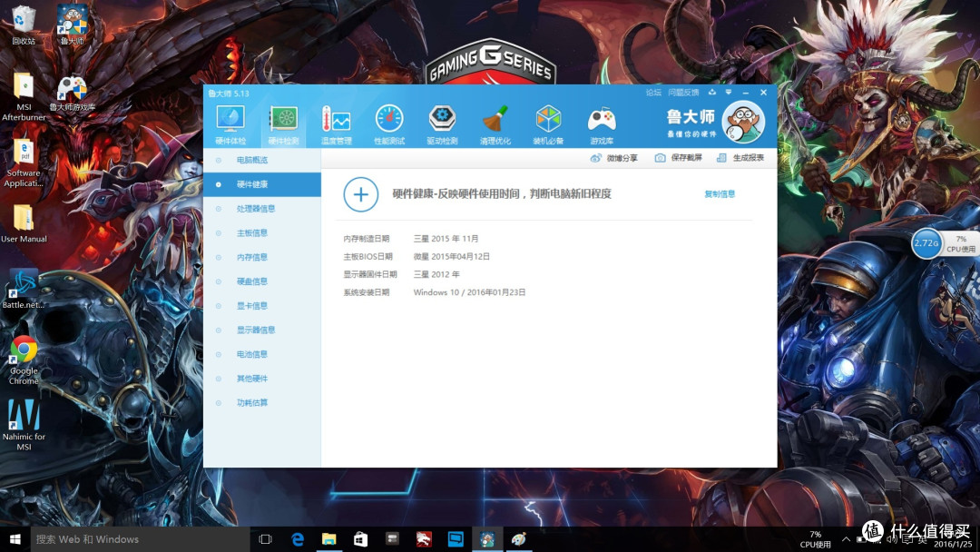Click 生成报表 generate report
This screenshot has height=552, width=980.
(740, 158)
